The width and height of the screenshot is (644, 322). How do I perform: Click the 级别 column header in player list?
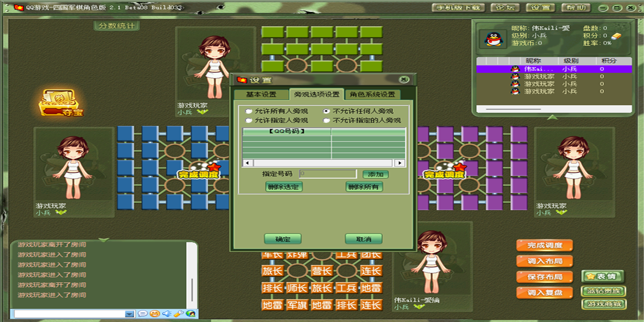(x=571, y=61)
